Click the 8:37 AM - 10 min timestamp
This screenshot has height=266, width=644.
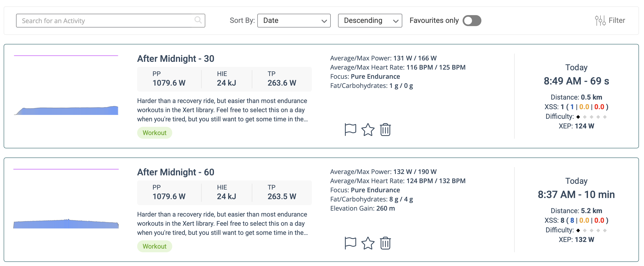point(576,195)
